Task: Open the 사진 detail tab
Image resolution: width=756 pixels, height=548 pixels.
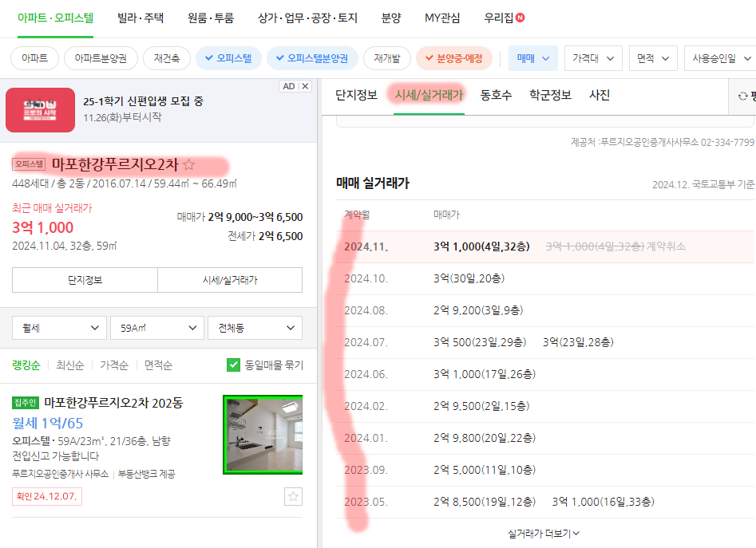Action: 600,95
